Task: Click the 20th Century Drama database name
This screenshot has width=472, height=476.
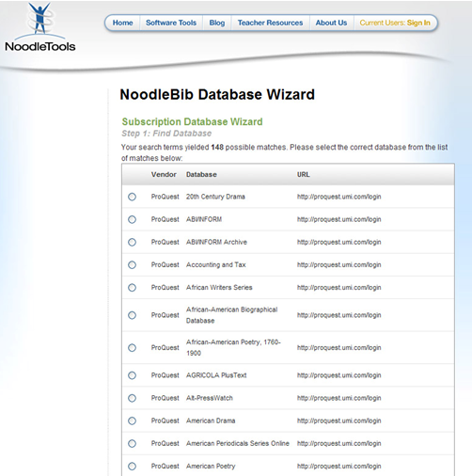Action: [x=215, y=197]
